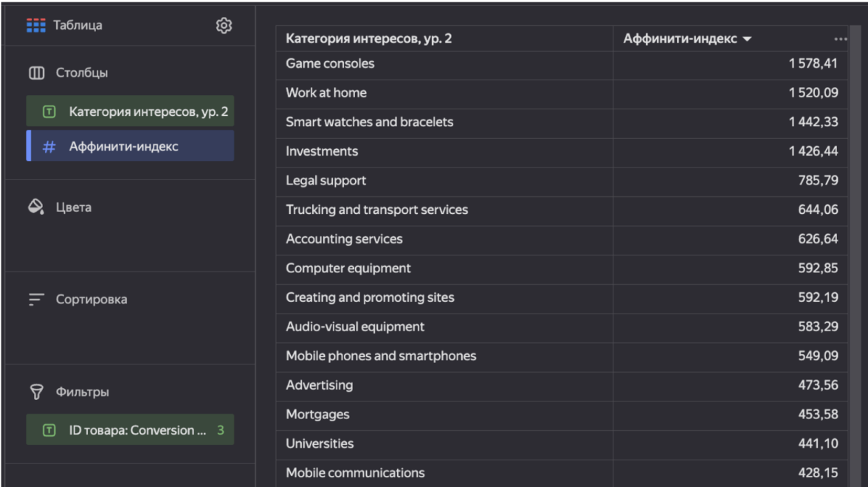Image resolution: width=868 pixels, height=487 pixels.
Task: Click the Категория интересов, ур. 2 column header
Action: tap(368, 39)
